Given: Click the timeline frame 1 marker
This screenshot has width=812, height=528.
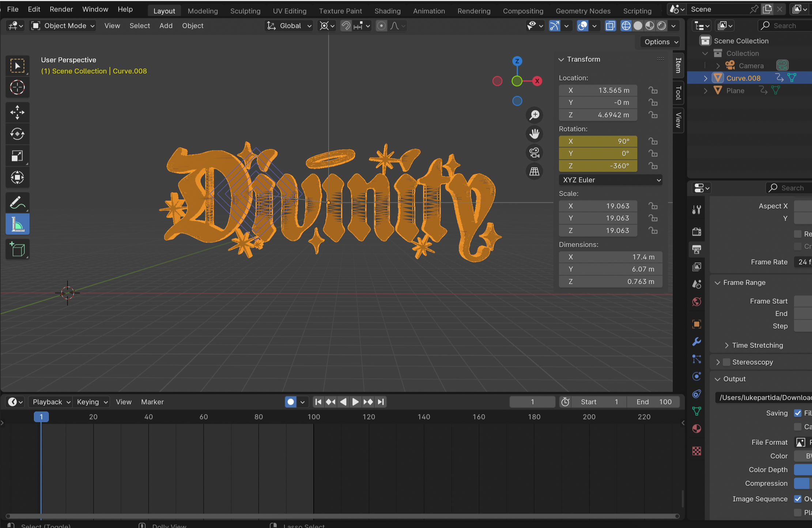Looking at the screenshot, I should [x=41, y=417].
